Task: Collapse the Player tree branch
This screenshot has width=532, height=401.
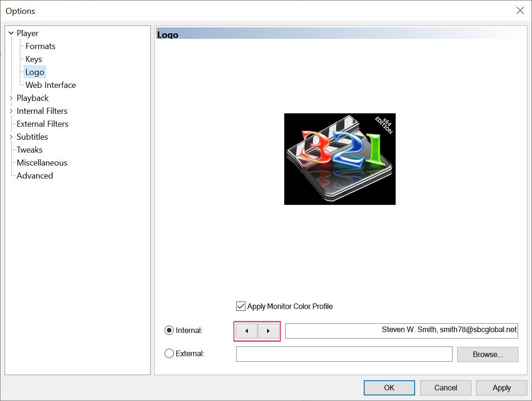Action: (11, 33)
